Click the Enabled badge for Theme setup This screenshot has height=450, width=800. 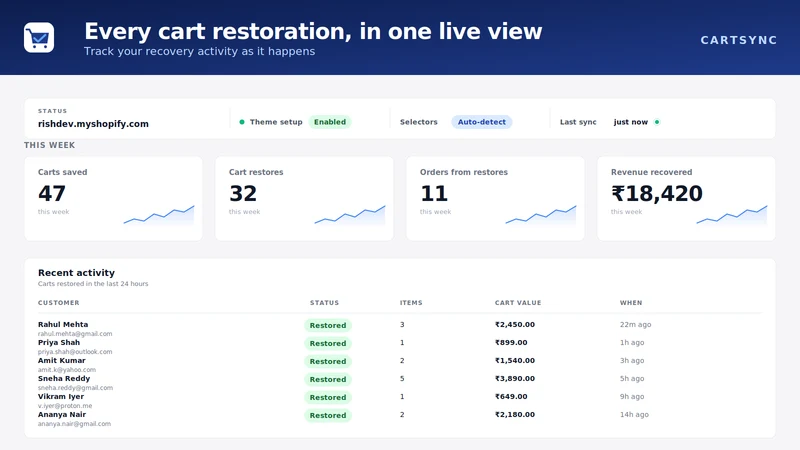(x=330, y=122)
